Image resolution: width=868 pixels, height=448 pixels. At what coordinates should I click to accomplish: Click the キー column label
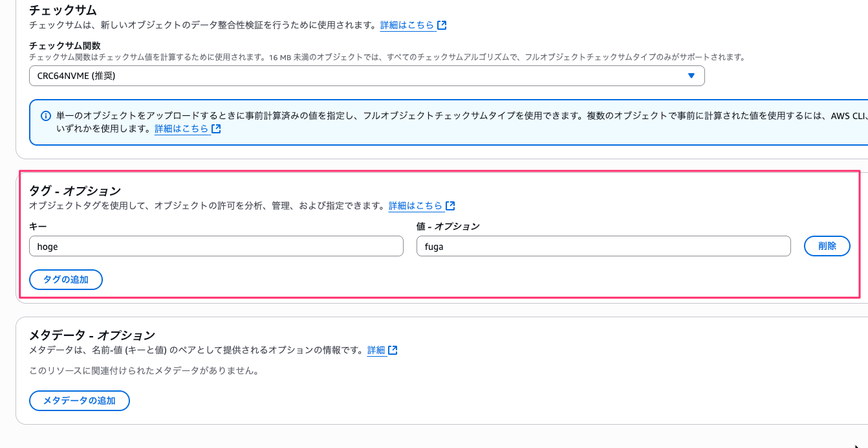[x=38, y=227]
